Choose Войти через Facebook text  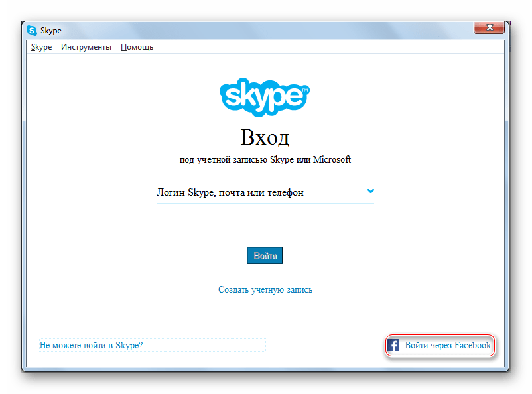pyautogui.click(x=448, y=346)
